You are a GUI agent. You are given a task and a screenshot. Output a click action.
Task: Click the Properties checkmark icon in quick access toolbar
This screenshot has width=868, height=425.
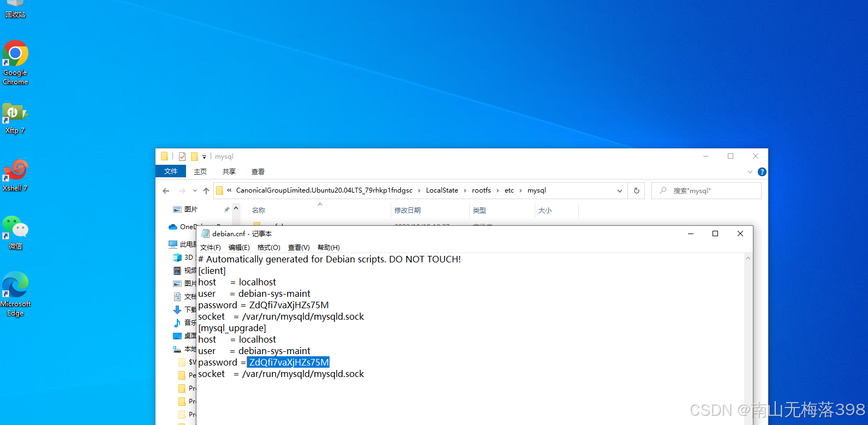(182, 157)
